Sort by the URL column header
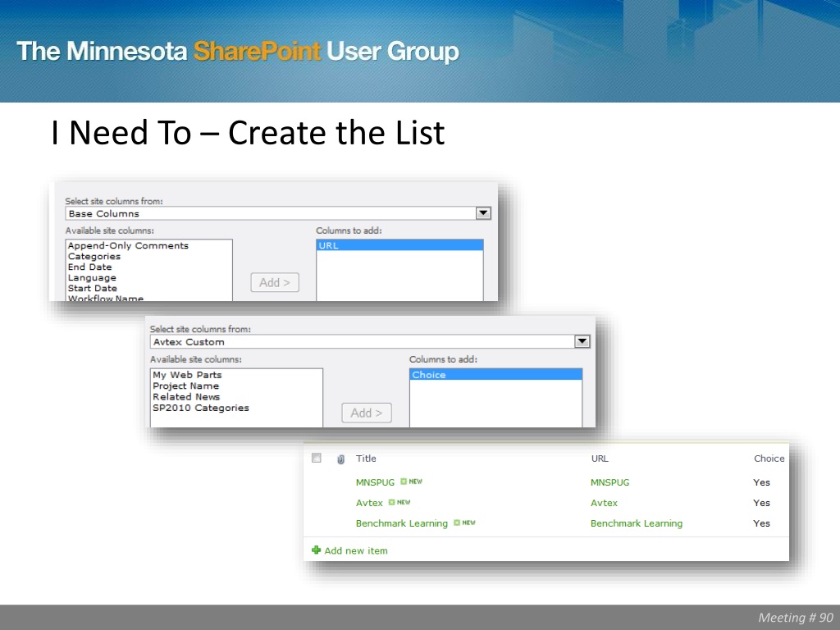This screenshot has height=630, width=840. coord(600,459)
